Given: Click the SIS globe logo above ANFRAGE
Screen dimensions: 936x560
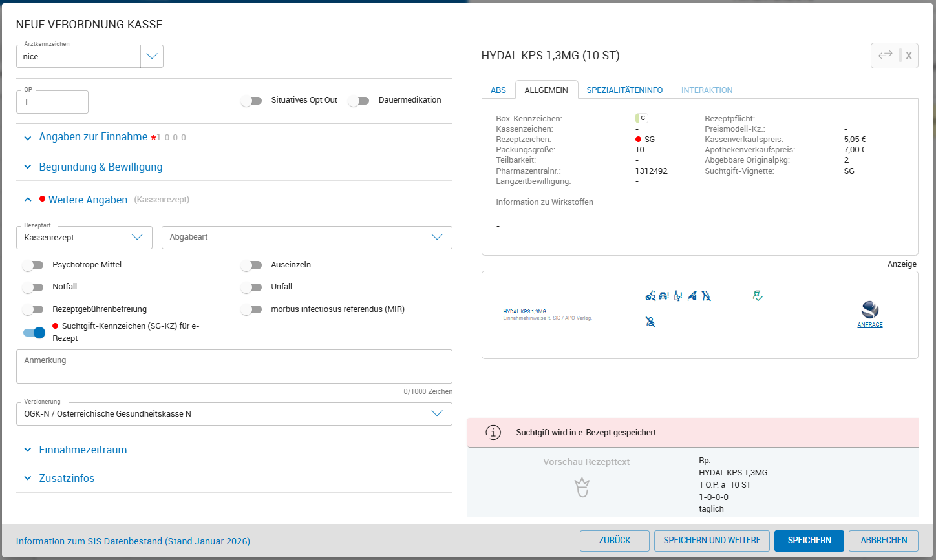Looking at the screenshot, I should [869, 309].
